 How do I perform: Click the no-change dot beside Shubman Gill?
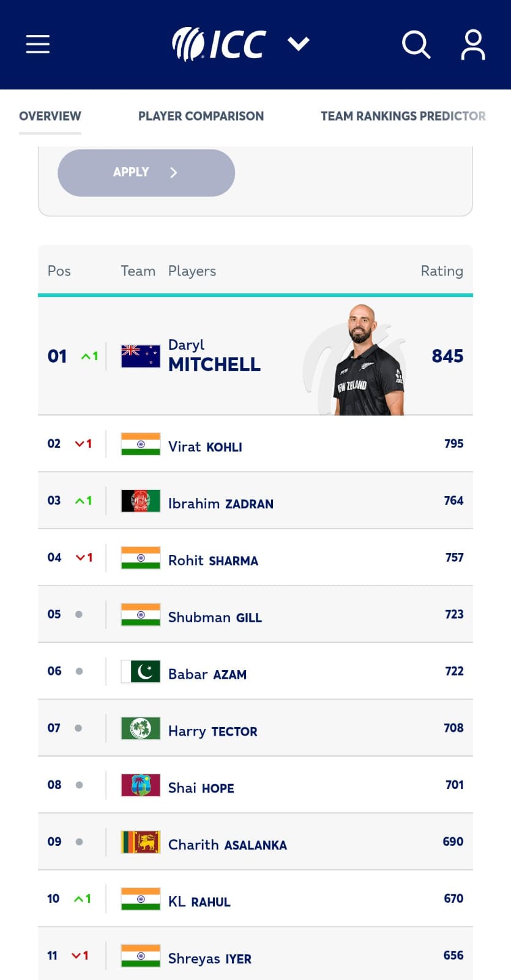(78, 614)
